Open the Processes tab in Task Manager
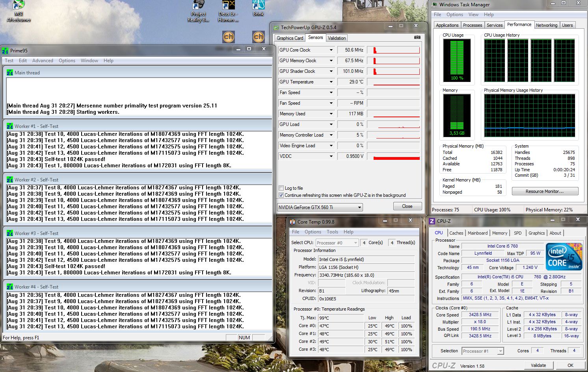Screen dimensions: 588x372 (473, 25)
